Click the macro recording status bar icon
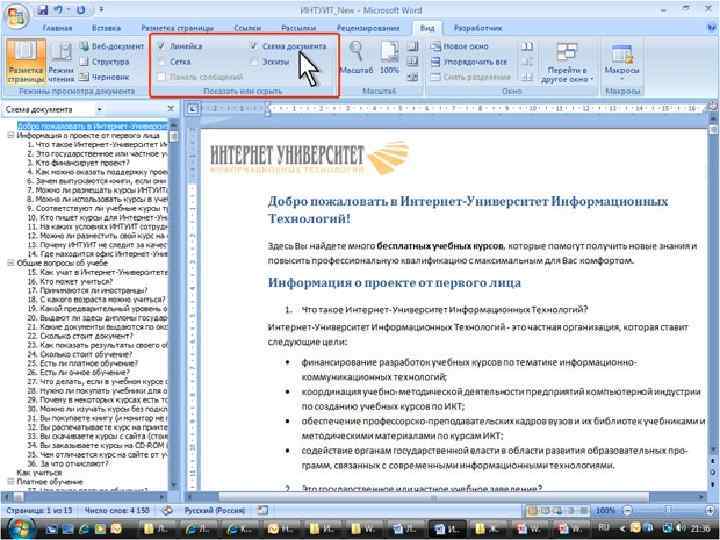The width and height of the screenshot is (720, 540). coord(262,510)
